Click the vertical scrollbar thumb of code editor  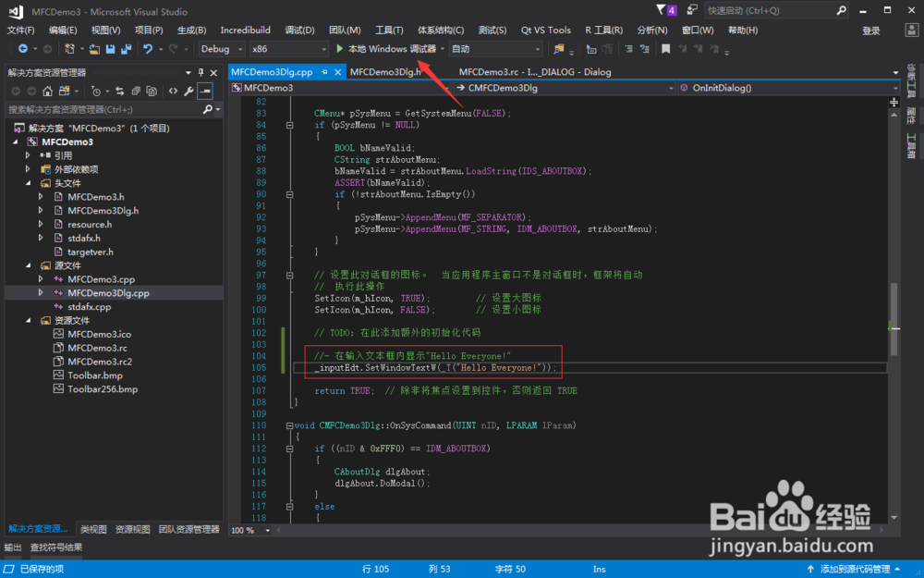[x=894, y=320]
